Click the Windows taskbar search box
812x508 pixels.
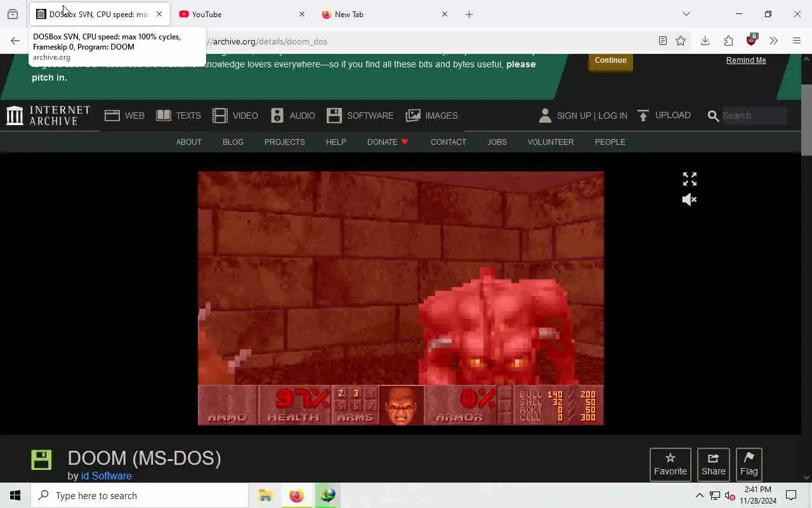click(140, 495)
